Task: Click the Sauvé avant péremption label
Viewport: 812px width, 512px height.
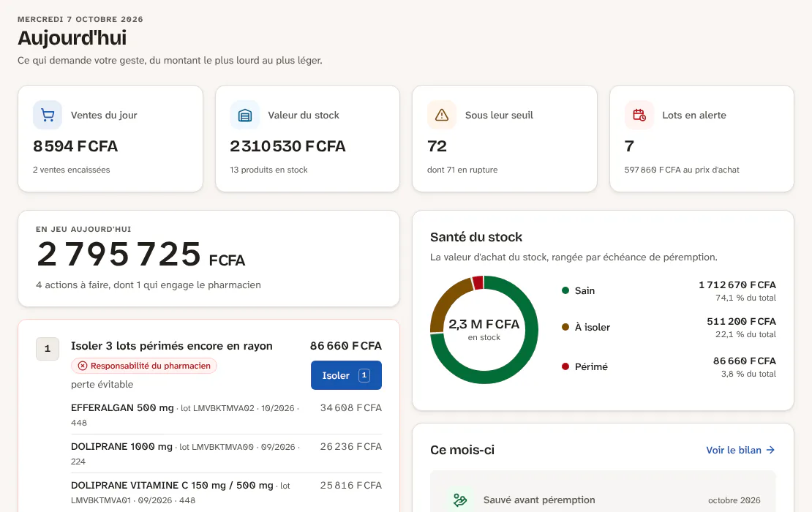Action: pyautogui.click(x=539, y=500)
